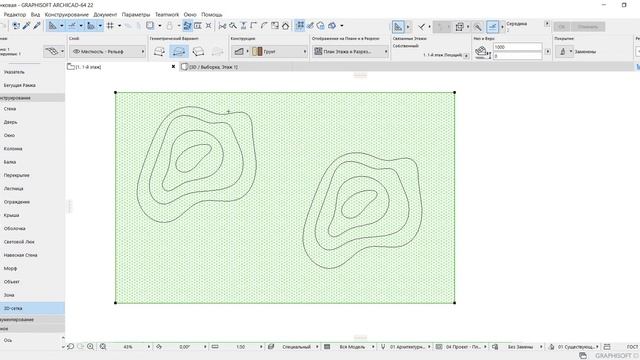Click the Грунт material color swatch
Screen dimensions: 640x360
click(x=257, y=51)
